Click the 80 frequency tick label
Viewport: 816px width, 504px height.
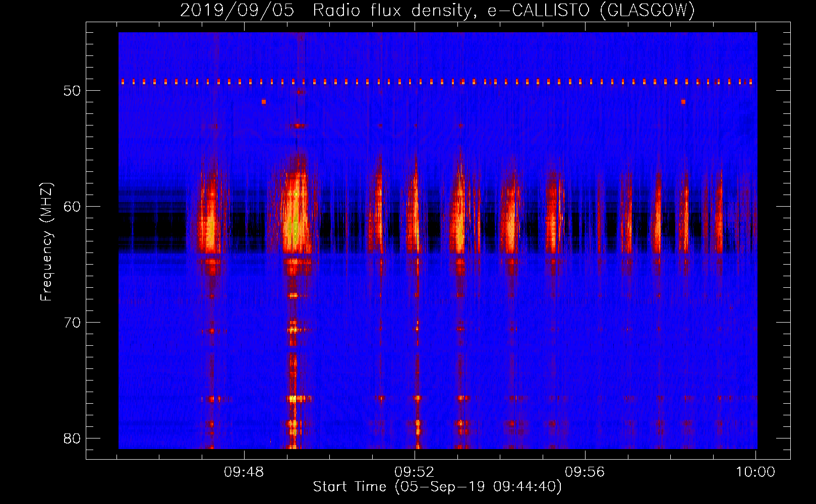click(x=72, y=438)
